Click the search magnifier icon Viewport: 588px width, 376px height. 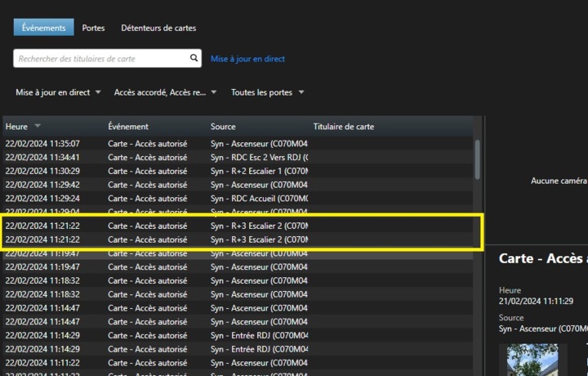click(194, 58)
